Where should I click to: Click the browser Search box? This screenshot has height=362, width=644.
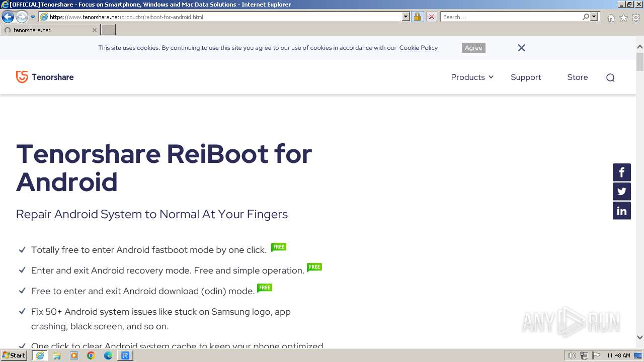pyautogui.click(x=511, y=17)
